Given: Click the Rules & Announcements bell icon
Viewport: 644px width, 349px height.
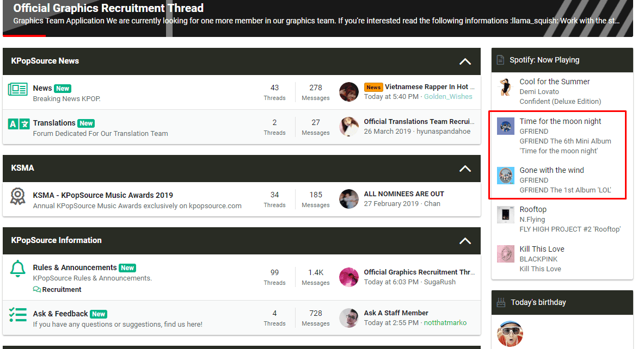Looking at the screenshot, I should tap(17, 269).
